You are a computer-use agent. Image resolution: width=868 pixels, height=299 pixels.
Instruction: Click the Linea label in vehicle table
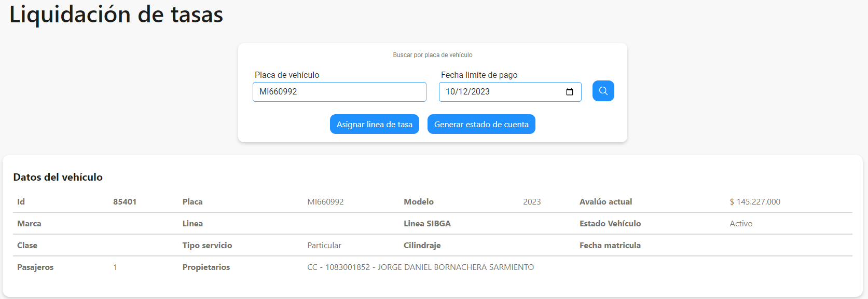pyautogui.click(x=192, y=224)
